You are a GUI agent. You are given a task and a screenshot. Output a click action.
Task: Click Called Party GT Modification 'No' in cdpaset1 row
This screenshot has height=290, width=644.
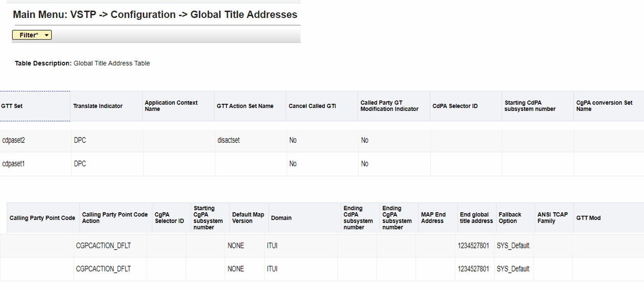pyautogui.click(x=365, y=164)
